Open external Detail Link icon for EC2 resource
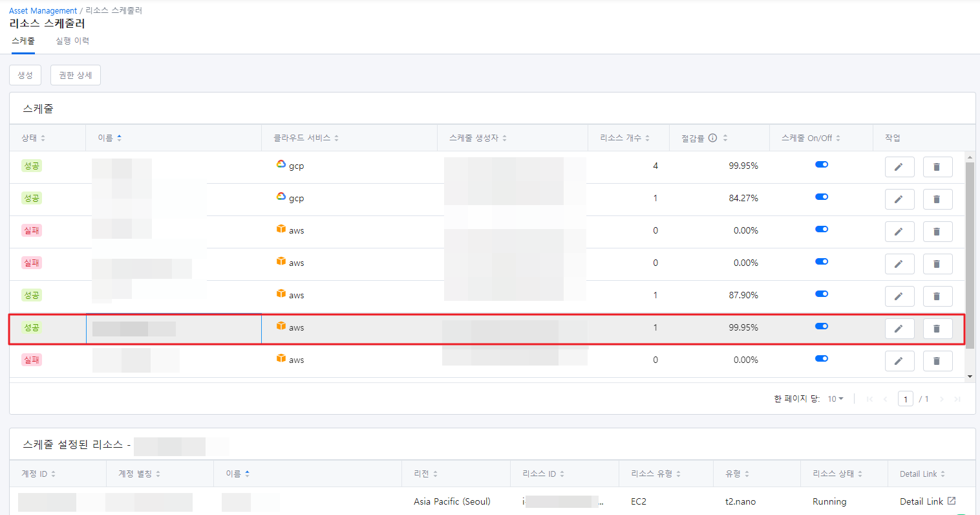 click(952, 501)
